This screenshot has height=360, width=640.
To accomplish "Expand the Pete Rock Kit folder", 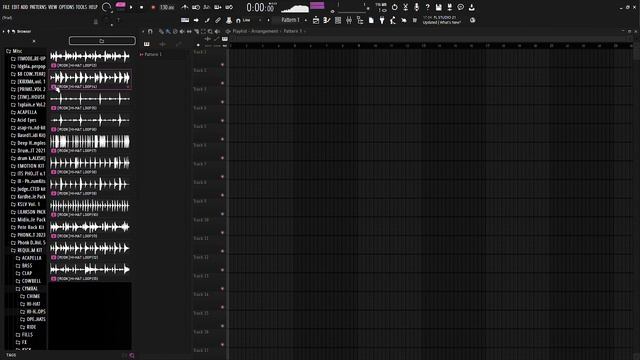I will (27, 227).
